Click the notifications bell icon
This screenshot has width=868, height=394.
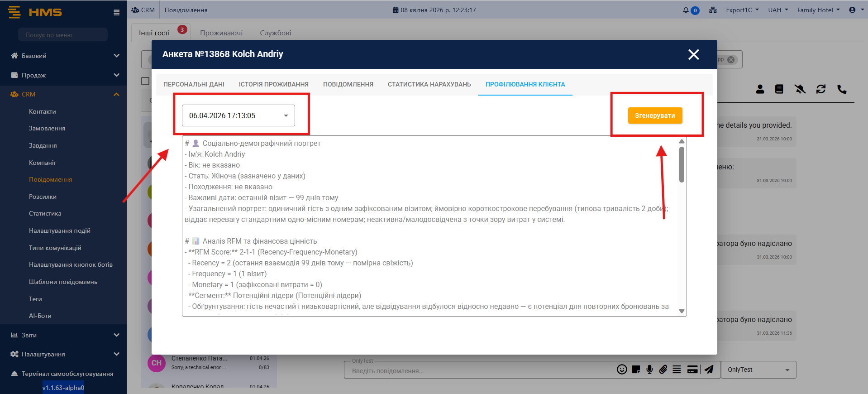tap(686, 10)
